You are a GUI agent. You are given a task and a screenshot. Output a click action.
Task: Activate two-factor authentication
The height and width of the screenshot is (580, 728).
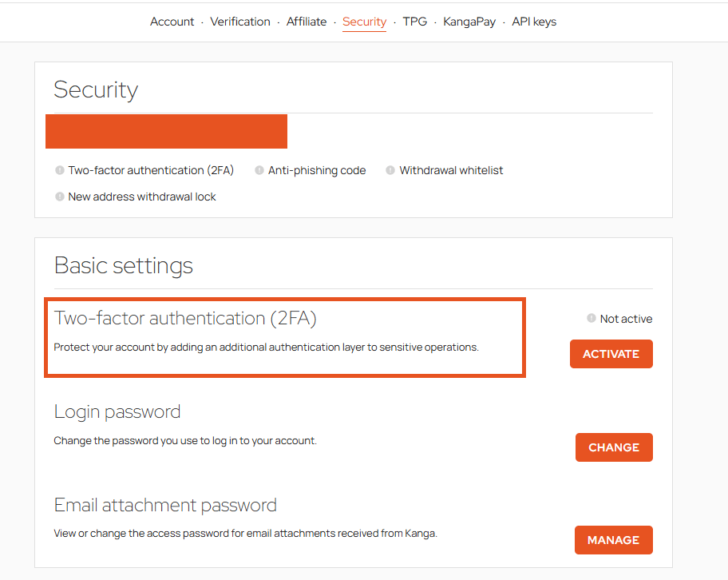(x=611, y=354)
